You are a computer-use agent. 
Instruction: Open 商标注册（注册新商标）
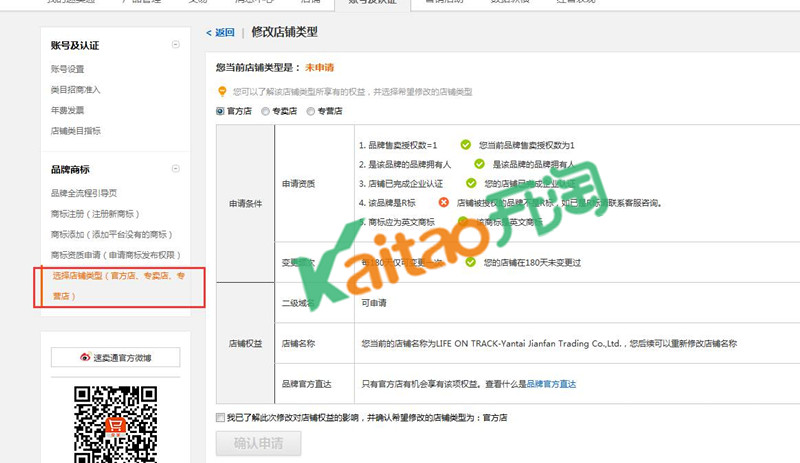point(95,214)
